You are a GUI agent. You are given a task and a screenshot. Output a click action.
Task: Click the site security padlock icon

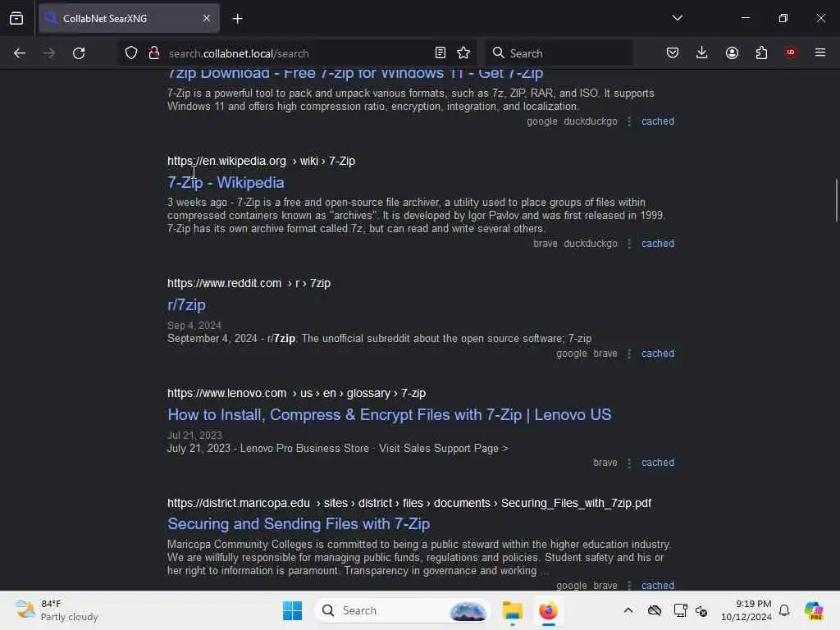[154, 53]
